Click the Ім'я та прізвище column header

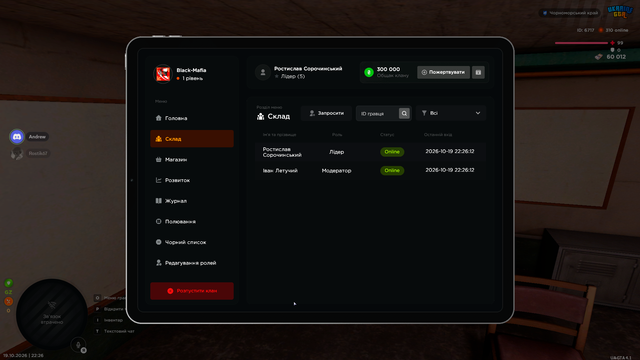click(280, 135)
